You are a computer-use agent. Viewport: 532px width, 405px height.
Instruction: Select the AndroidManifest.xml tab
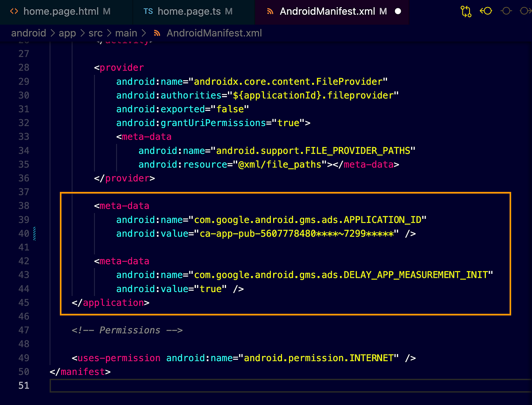pos(330,12)
